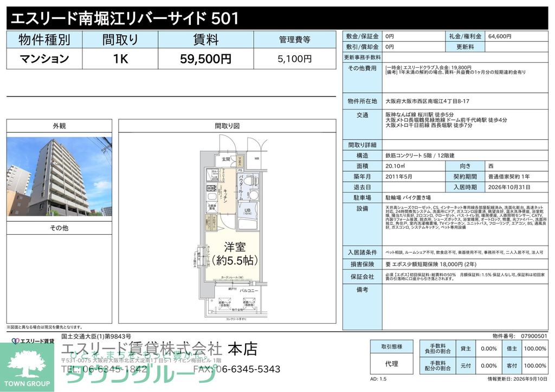Image resolution: width=555 pixels, height=392 pixels.
Task: Click the 借主 label cell
Action: click(512, 349)
